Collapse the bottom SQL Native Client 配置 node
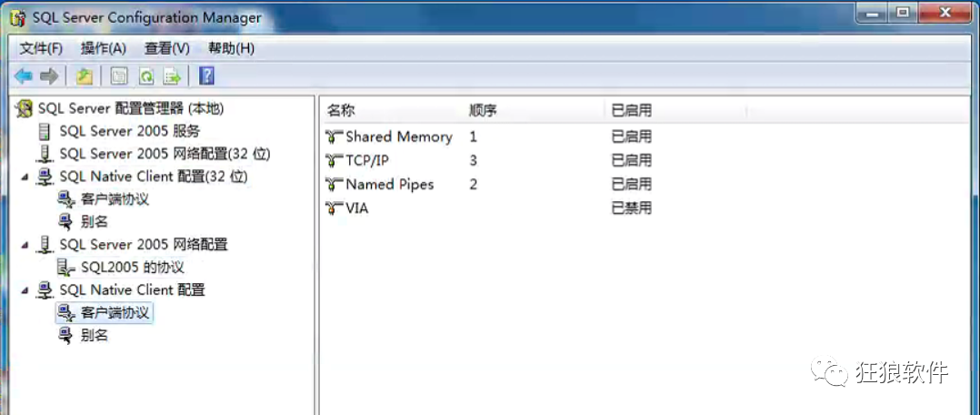This screenshot has height=415, width=980. [x=25, y=290]
